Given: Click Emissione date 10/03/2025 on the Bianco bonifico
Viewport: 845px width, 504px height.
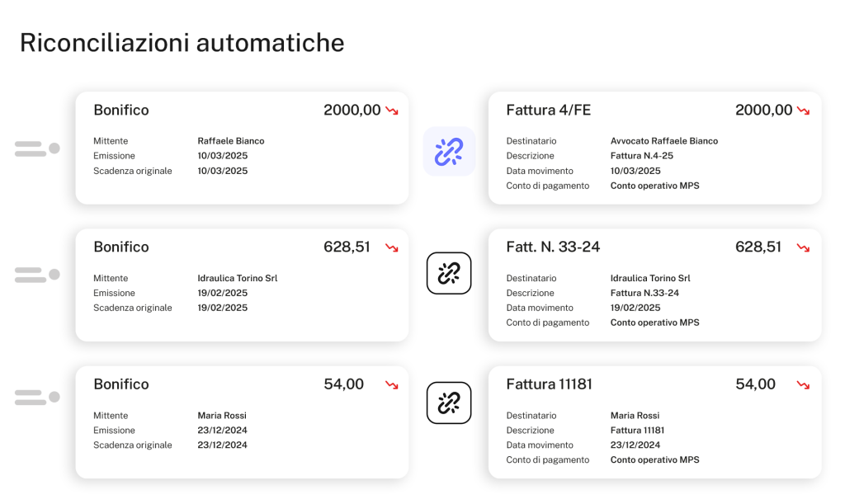Looking at the screenshot, I should (x=223, y=156).
